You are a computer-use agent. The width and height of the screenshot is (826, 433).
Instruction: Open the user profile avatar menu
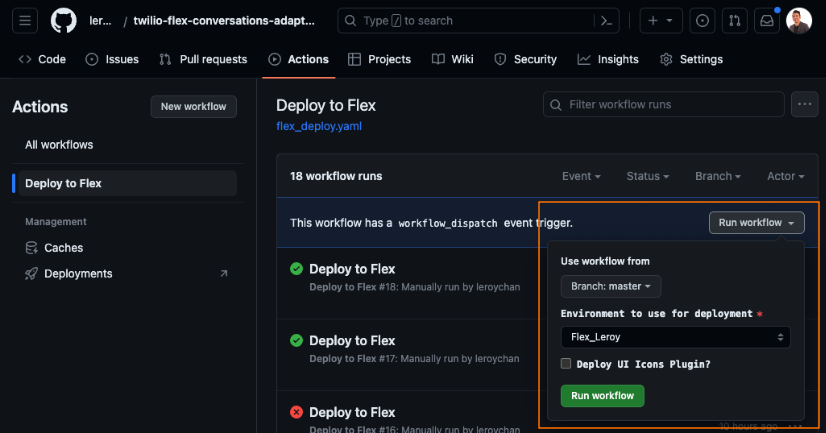[x=799, y=21]
